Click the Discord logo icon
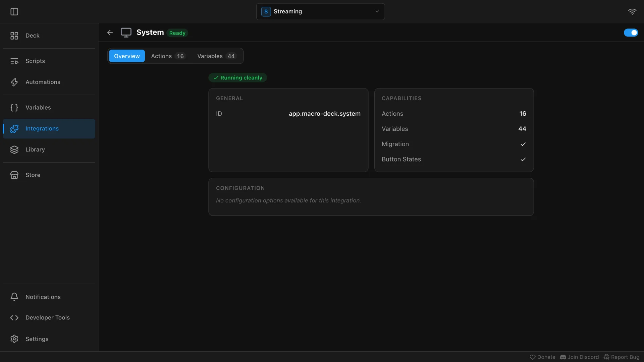 coord(563,357)
